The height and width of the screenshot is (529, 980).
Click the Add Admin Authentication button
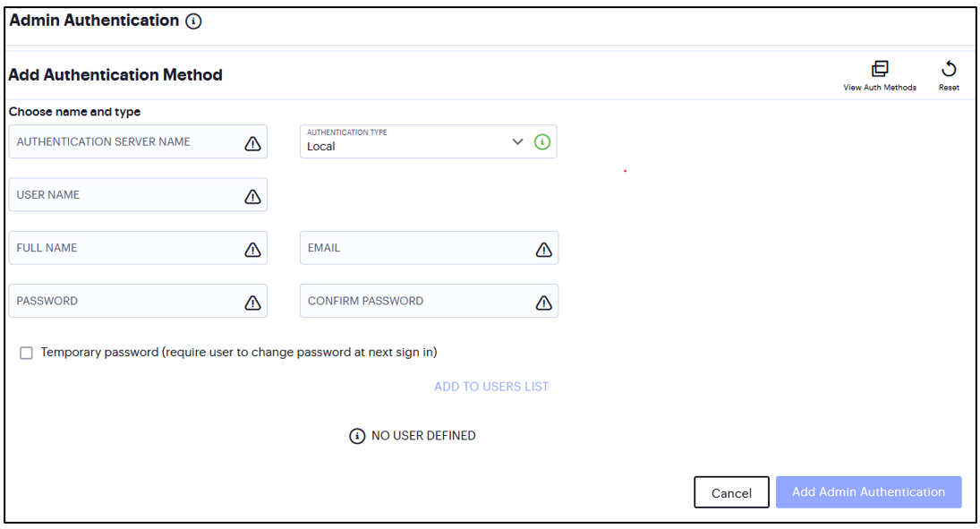tap(868, 491)
